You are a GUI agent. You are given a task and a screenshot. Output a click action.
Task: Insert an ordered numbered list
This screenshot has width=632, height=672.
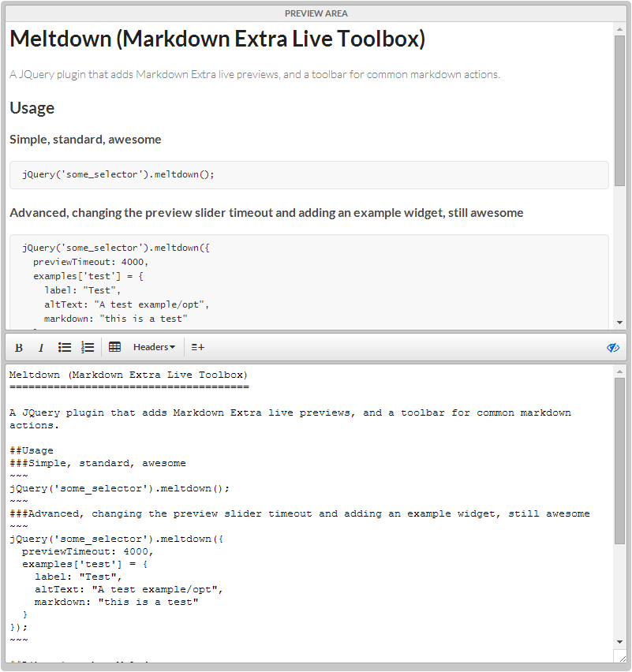88,347
